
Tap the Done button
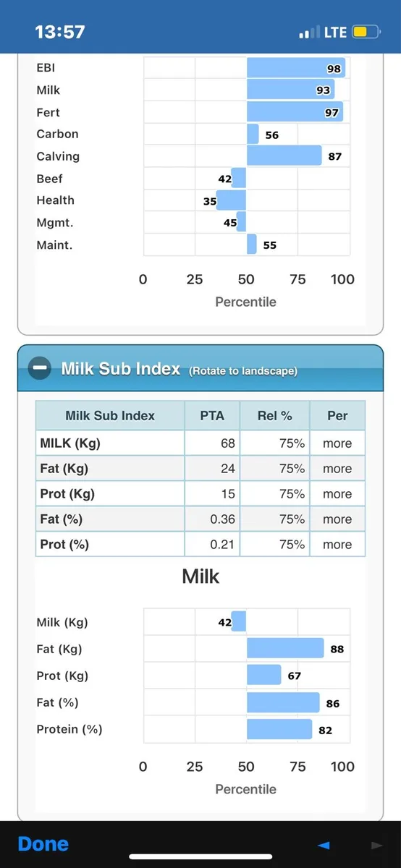click(x=43, y=844)
